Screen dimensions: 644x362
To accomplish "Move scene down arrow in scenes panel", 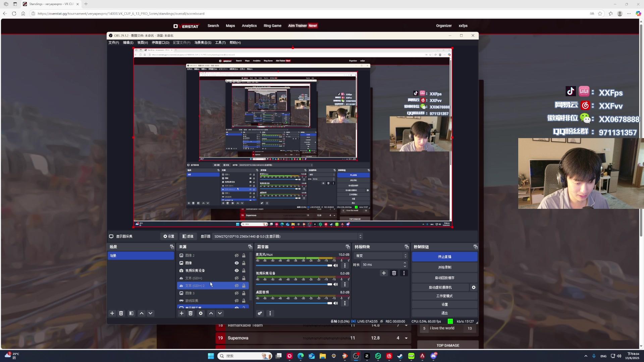I will [x=151, y=313].
